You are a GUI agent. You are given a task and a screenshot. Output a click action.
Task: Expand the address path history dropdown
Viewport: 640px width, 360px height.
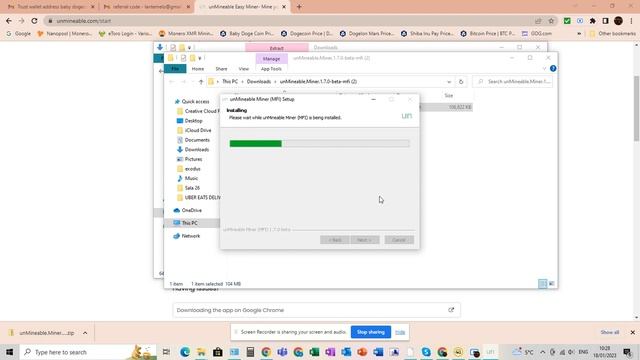449,82
